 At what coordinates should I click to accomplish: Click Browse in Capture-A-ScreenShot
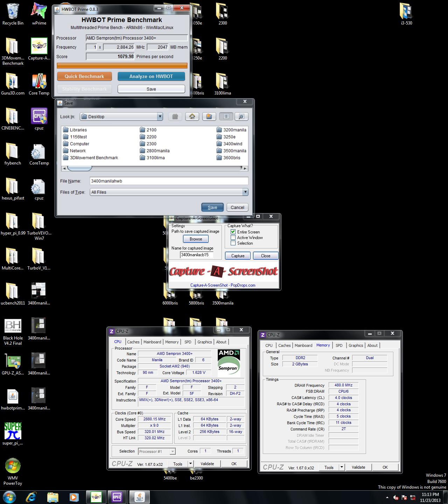(x=196, y=239)
